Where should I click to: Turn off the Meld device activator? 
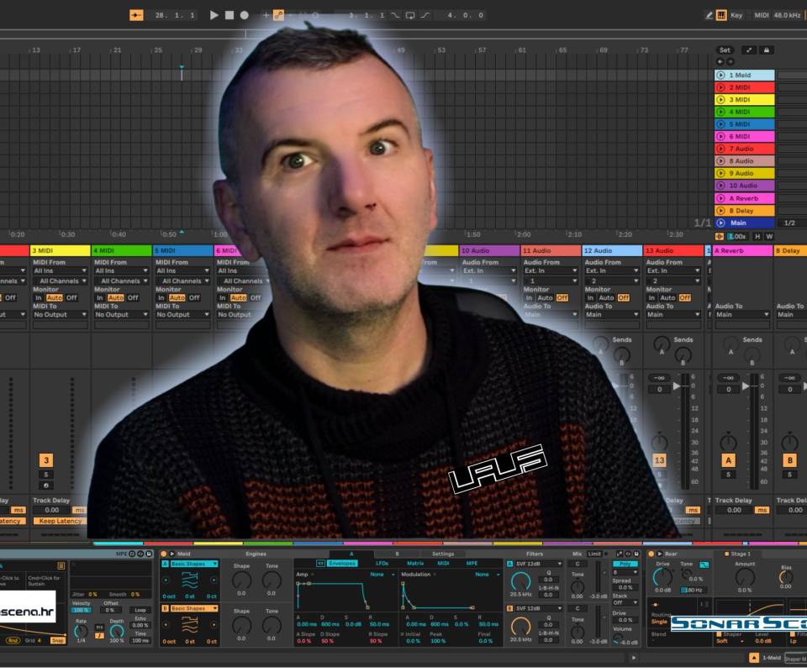pyautogui.click(x=164, y=554)
